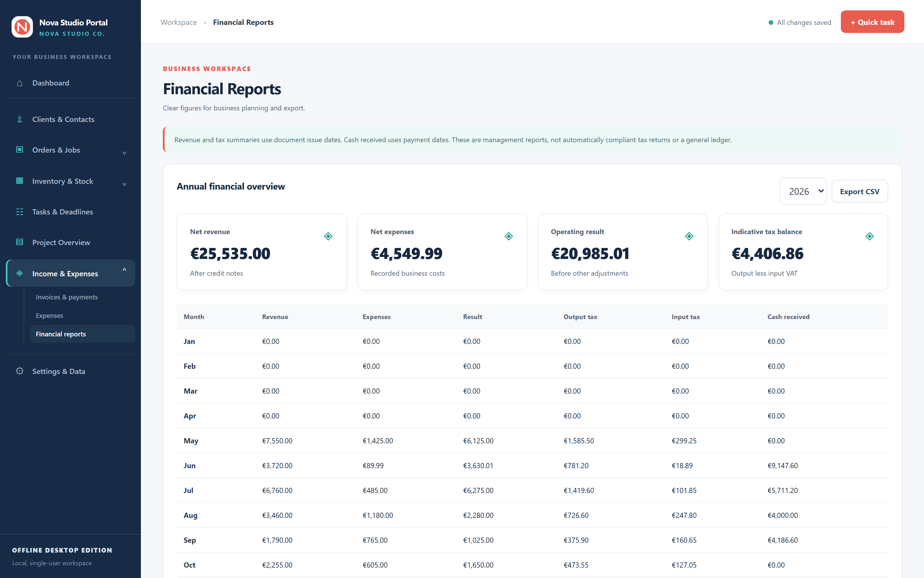
Task: Click the Export CSV button
Action: (x=860, y=191)
